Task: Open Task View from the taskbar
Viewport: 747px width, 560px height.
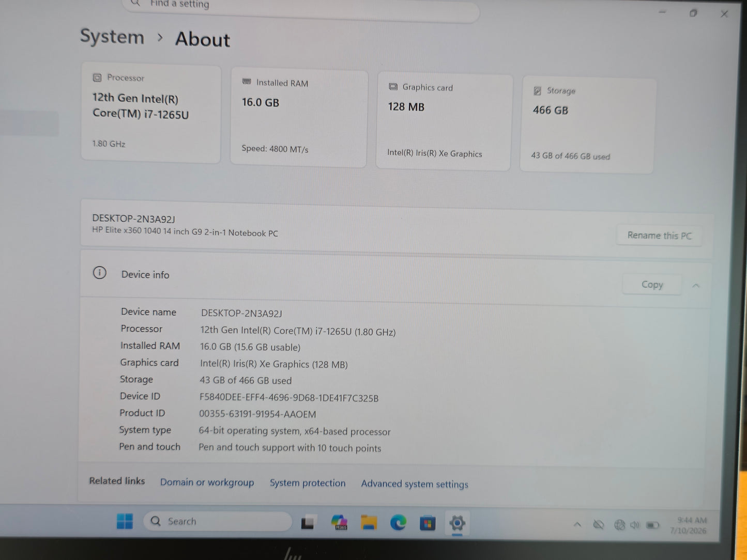Action: 308,522
